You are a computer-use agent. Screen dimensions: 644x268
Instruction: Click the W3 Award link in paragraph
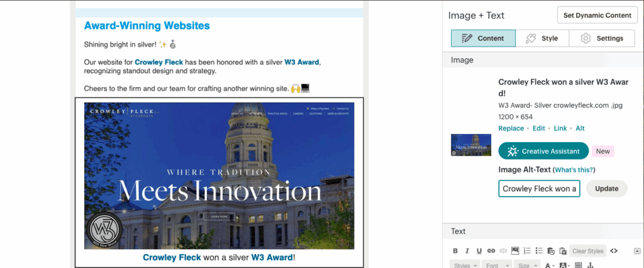[x=301, y=62]
